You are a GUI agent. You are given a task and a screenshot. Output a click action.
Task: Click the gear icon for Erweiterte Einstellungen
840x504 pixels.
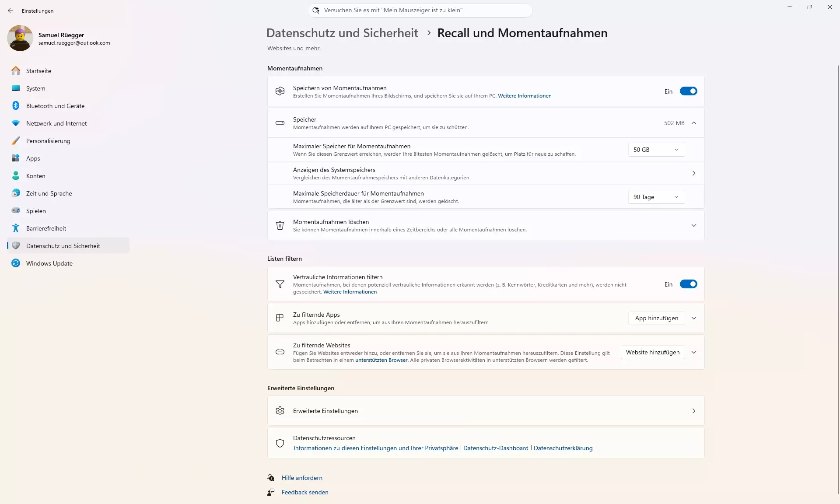[280, 411]
